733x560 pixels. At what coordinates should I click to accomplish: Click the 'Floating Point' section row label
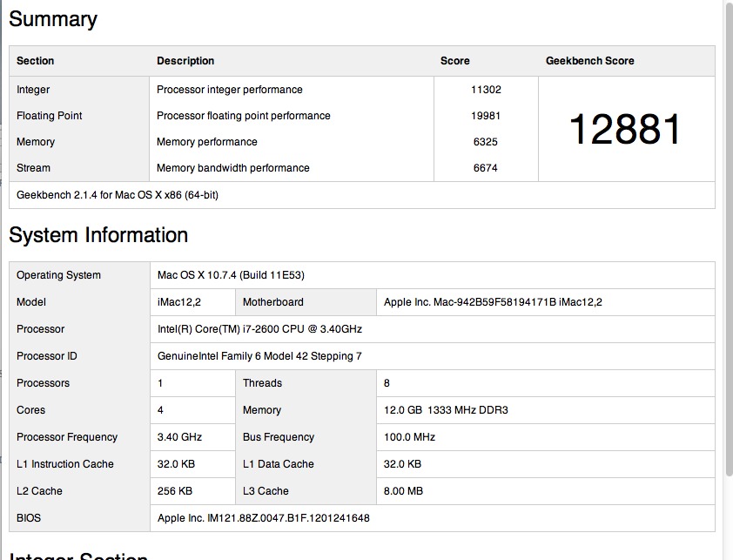coord(49,116)
